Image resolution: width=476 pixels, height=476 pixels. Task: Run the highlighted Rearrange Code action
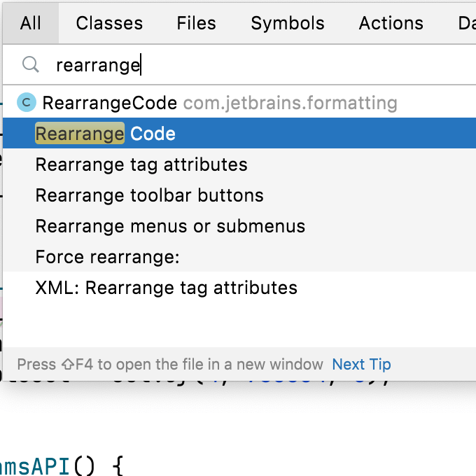105,134
